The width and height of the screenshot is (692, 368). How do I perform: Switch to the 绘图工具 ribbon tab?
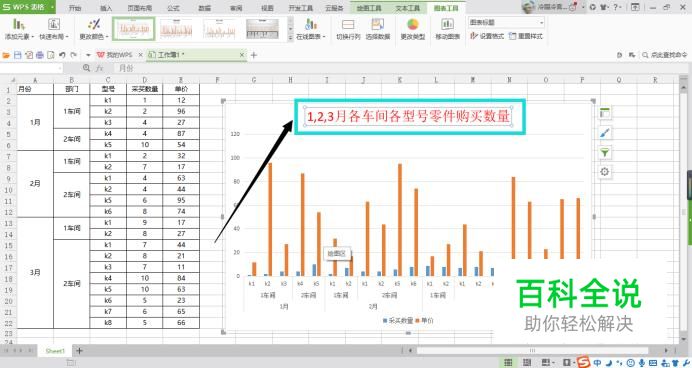(x=369, y=8)
